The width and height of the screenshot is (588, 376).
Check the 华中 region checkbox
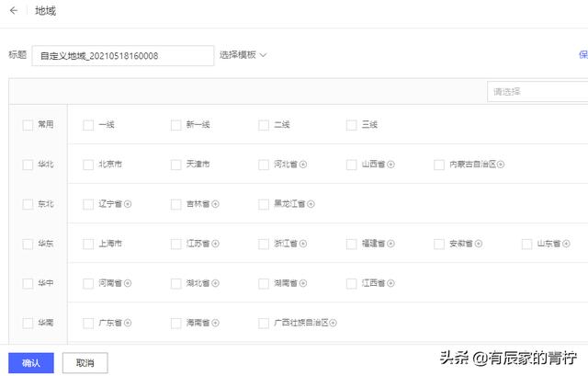pos(28,284)
